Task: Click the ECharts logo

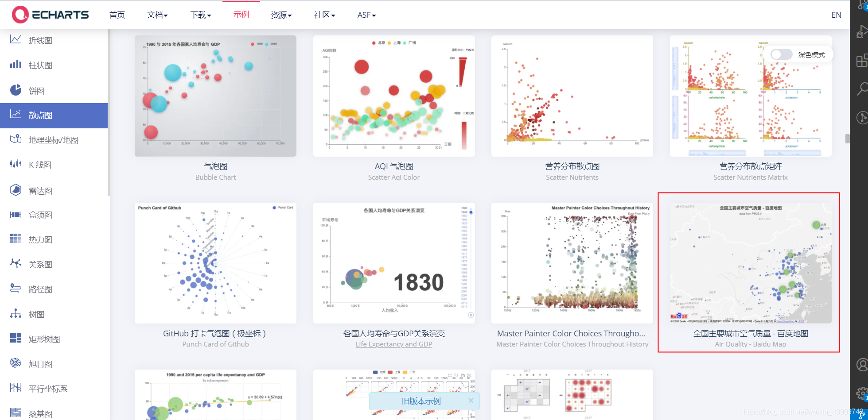Action: coord(50,15)
